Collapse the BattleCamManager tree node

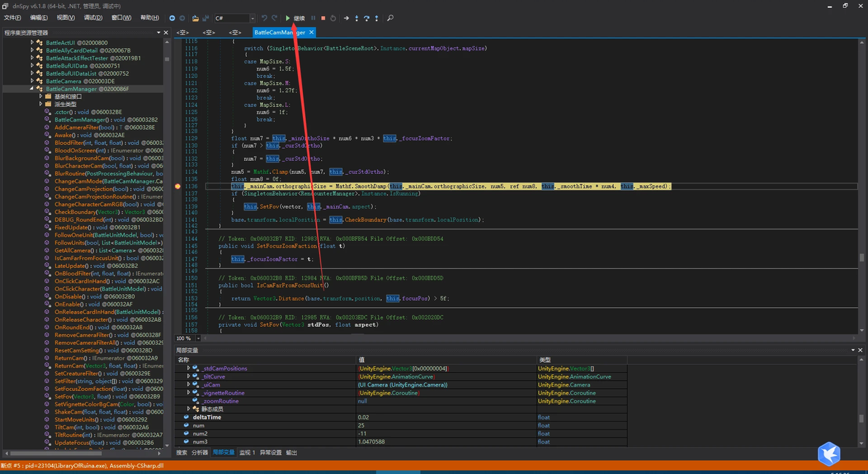point(32,89)
